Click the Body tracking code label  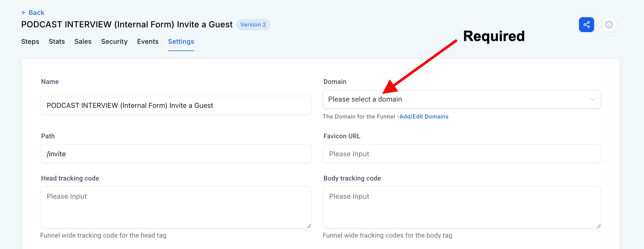(x=352, y=178)
